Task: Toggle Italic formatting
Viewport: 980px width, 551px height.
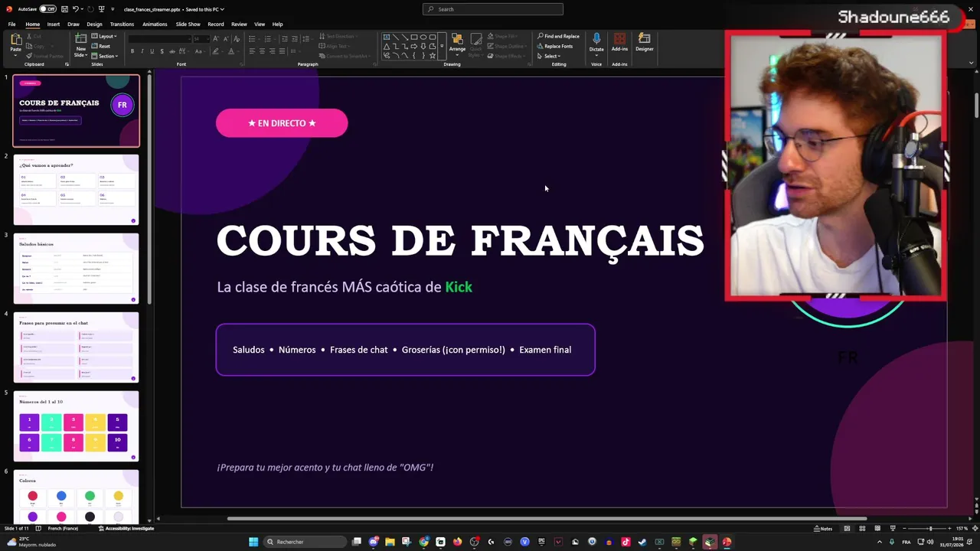Action: pyautogui.click(x=142, y=51)
